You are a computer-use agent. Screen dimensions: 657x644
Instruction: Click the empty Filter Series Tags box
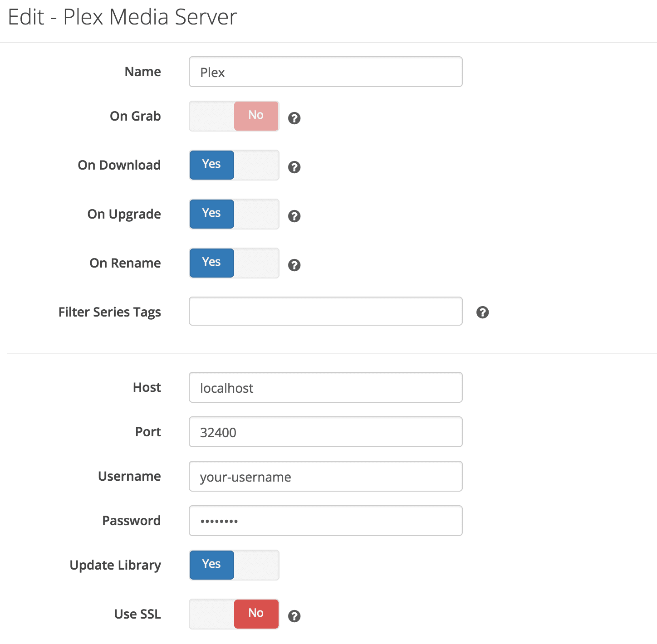click(325, 311)
